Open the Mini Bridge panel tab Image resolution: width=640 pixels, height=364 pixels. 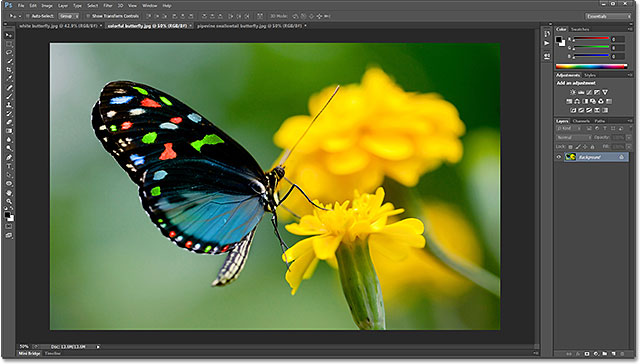tap(29, 353)
